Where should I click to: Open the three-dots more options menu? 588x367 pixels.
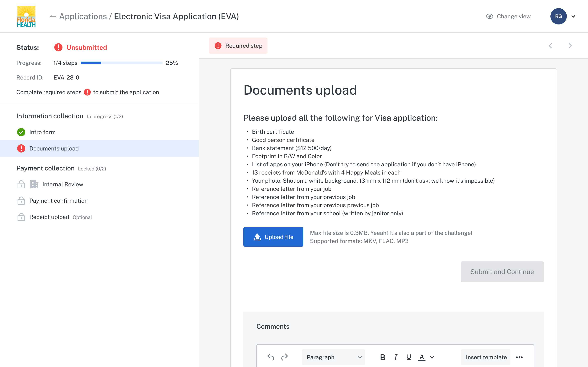point(519,357)
